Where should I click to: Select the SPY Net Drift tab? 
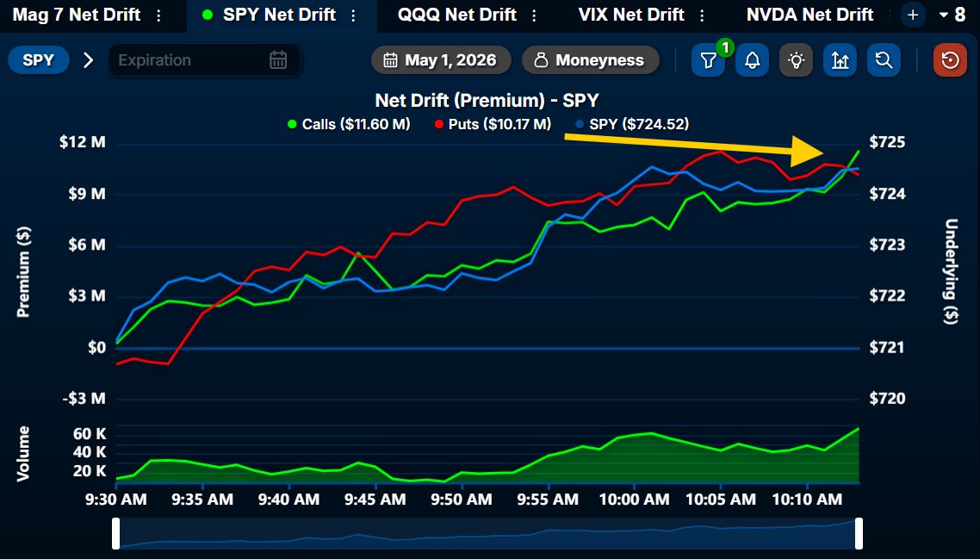click(279, 15)
